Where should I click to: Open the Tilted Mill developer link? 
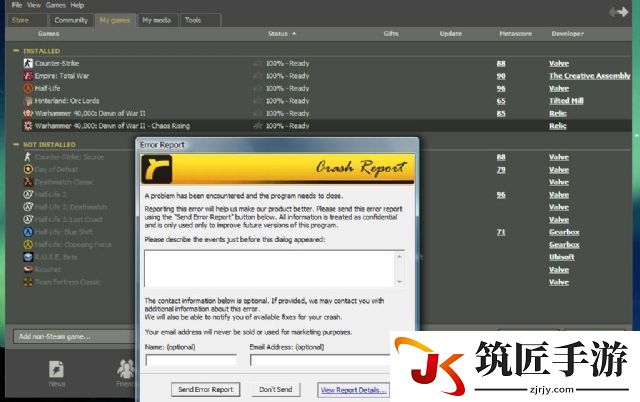tap(566, 101)
